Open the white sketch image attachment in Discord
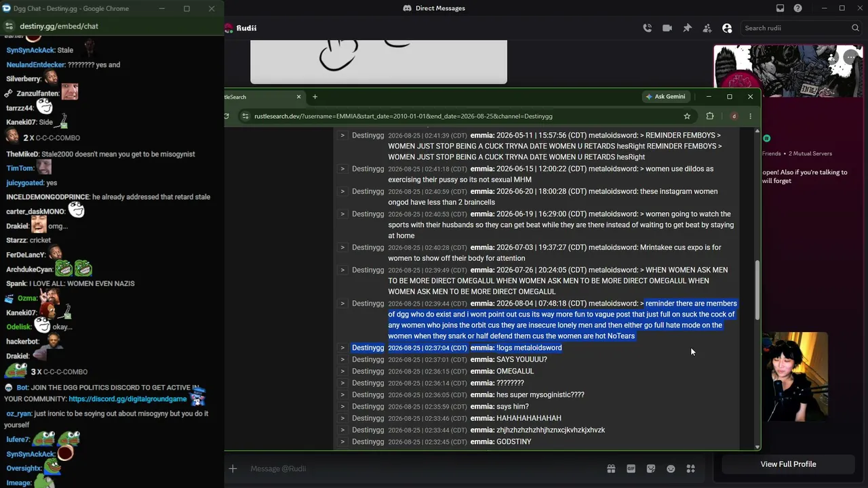Screen dimensions: 868x488 point(378,62)
